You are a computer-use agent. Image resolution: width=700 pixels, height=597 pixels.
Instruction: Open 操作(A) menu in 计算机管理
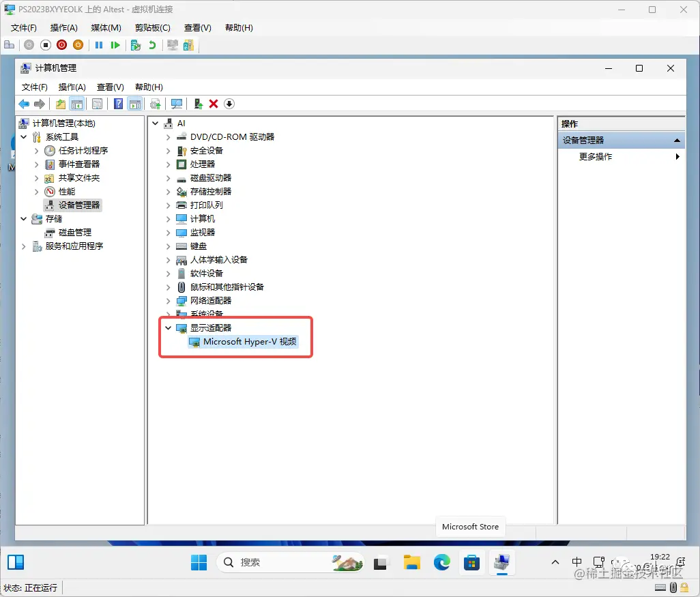click(x=72, y=87)
